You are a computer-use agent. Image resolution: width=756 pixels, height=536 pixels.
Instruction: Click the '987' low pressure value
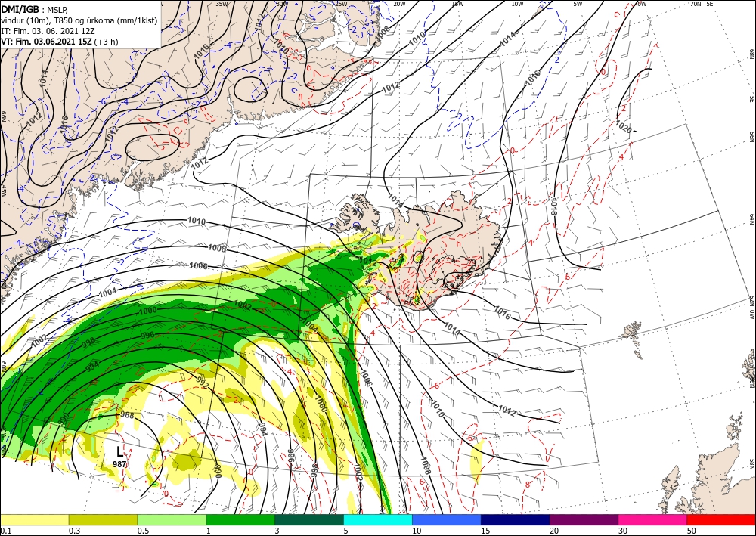click(x=119, y=464)
